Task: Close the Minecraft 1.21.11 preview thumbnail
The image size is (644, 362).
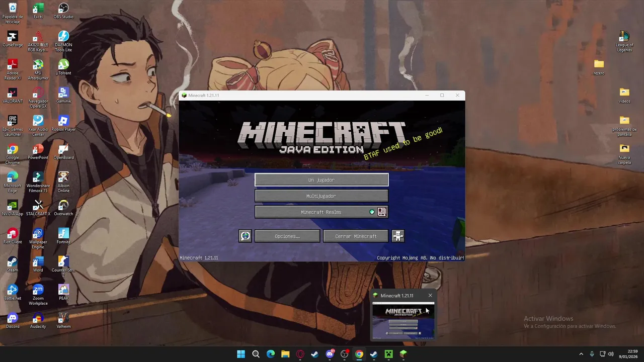Action: point(430,296)
